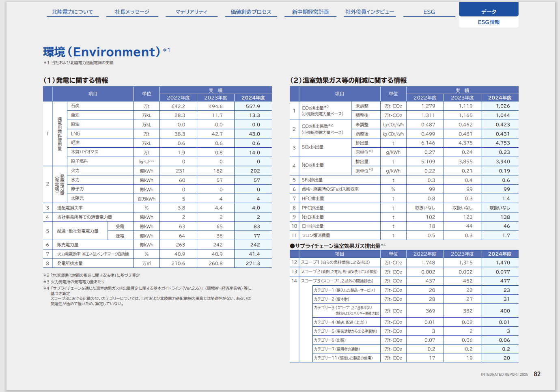
Task: Click the スコープ1 row in the supply chain table
Action: [x=335, y=263]
